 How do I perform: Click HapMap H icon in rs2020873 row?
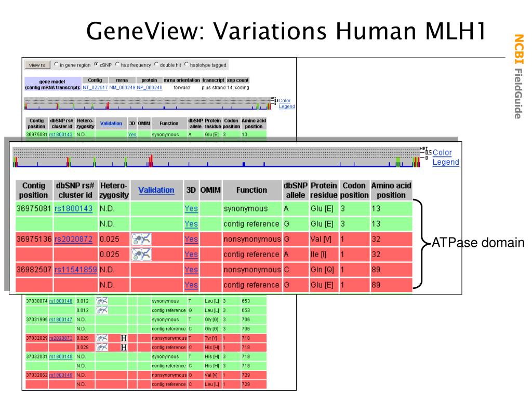124,338
